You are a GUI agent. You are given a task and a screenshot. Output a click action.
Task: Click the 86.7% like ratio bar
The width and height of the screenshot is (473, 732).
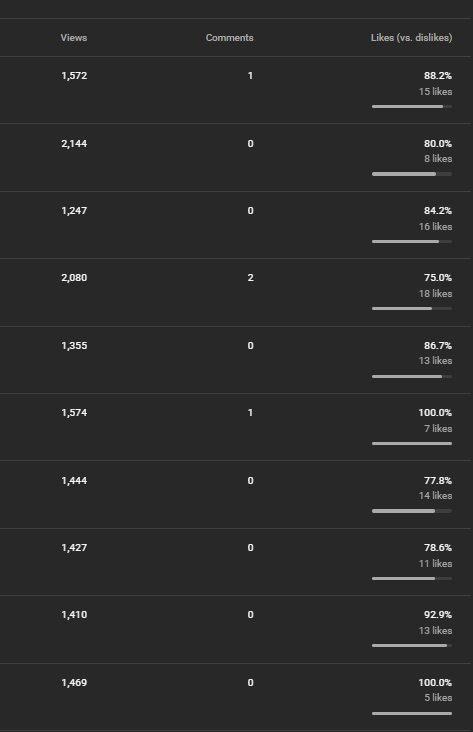pos(412,376)
